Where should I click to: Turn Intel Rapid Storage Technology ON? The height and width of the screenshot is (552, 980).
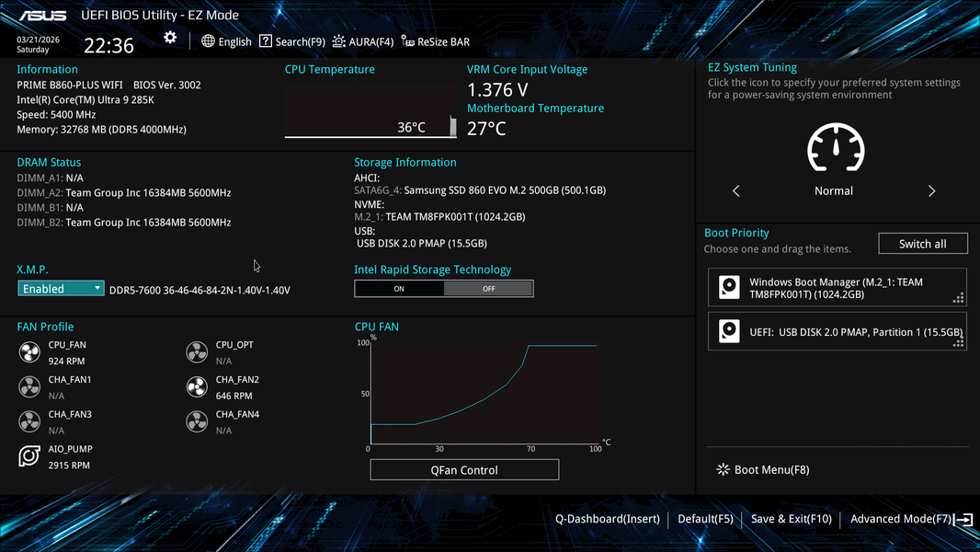click(x=399, y=289)
